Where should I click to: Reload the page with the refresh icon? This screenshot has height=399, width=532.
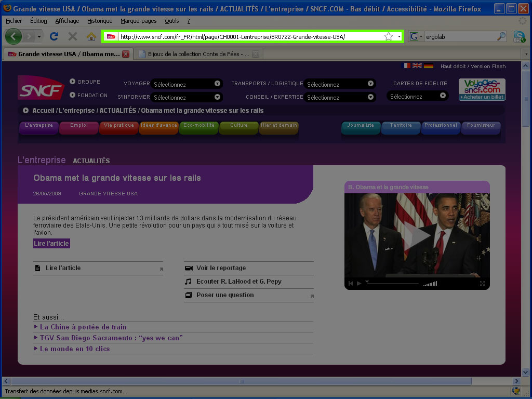click(x=54, y=36)
